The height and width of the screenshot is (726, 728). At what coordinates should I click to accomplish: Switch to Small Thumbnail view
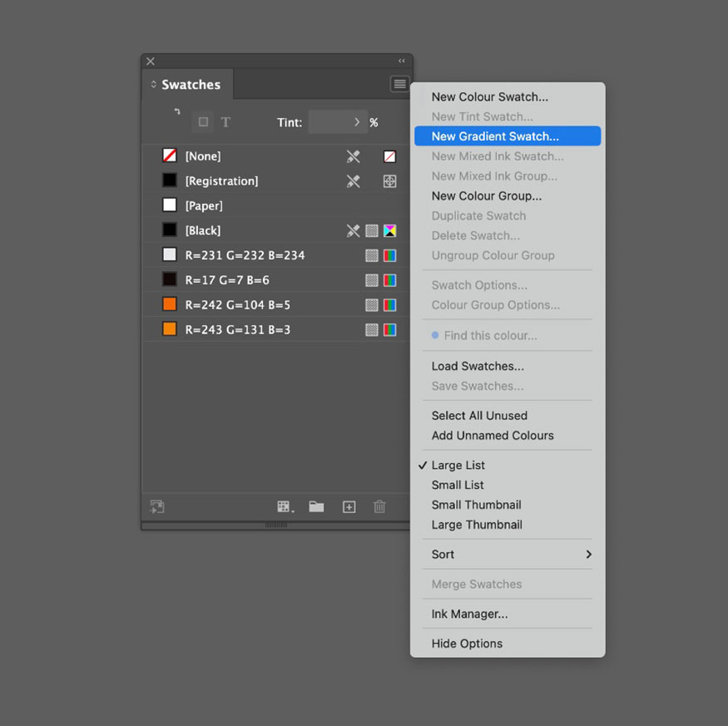pyautogui.click(x=508, y=505)
